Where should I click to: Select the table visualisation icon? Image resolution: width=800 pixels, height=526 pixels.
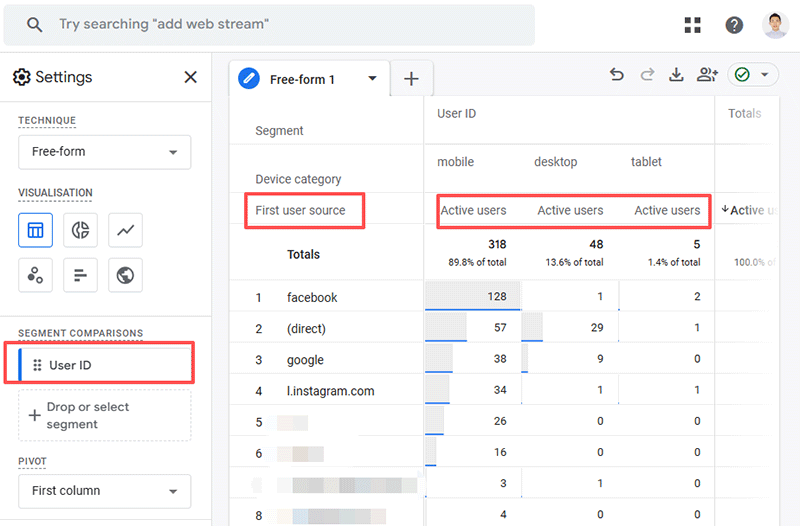coord(36,230)
